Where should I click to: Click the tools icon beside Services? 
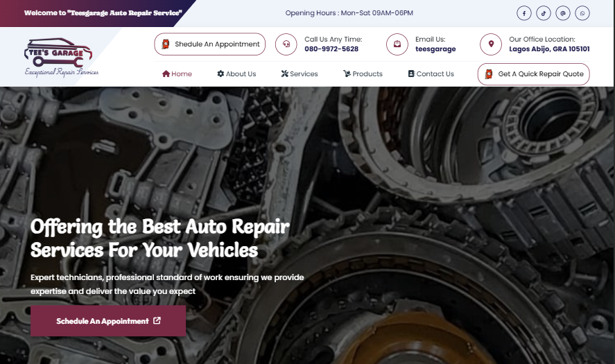(x=285, y=73)
